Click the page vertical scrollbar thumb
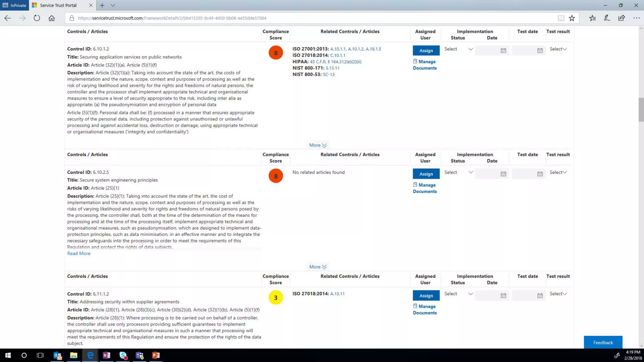Viewport: 644px width, 362px height. click(x=641, y=109)
